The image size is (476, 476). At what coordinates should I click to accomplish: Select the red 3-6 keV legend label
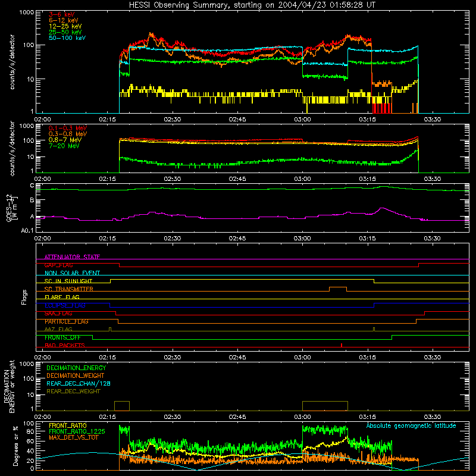[62, 14]
